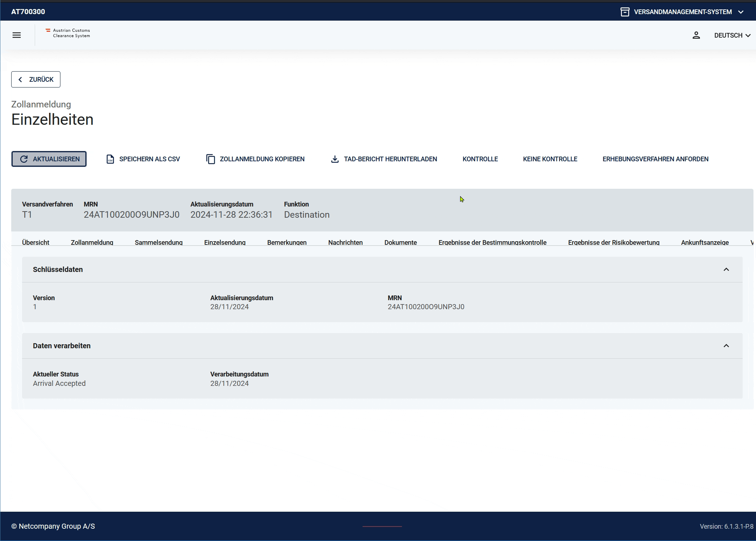Click the Keine Kontrolle button

click(550, 159)
